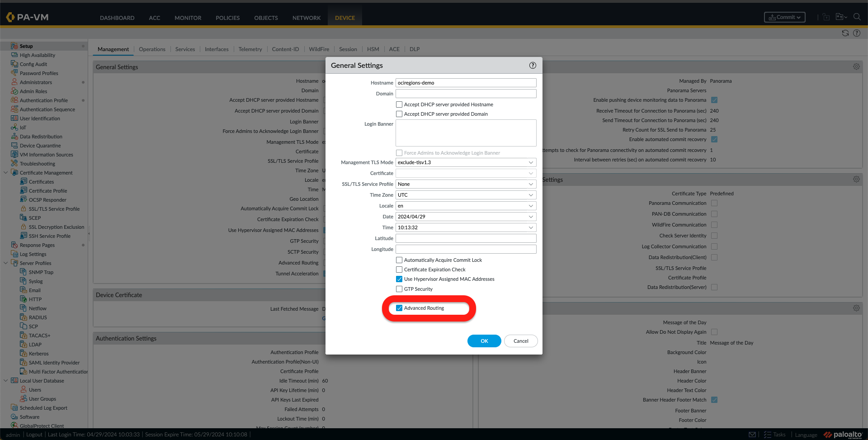The height and width of the screenshot is (440, 868).
Task: Check Accept DHCP server provided Hostname
Action: point(399,104)
